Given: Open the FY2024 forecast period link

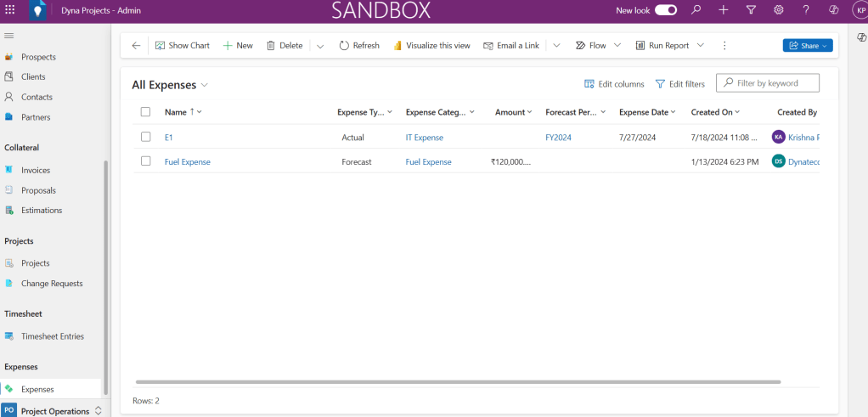Looking at the screenshot, I should pyautogui.click(x=558, y=138).
